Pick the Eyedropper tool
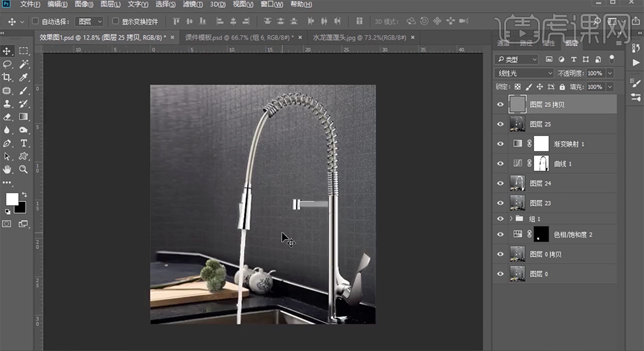 point(23,77)
